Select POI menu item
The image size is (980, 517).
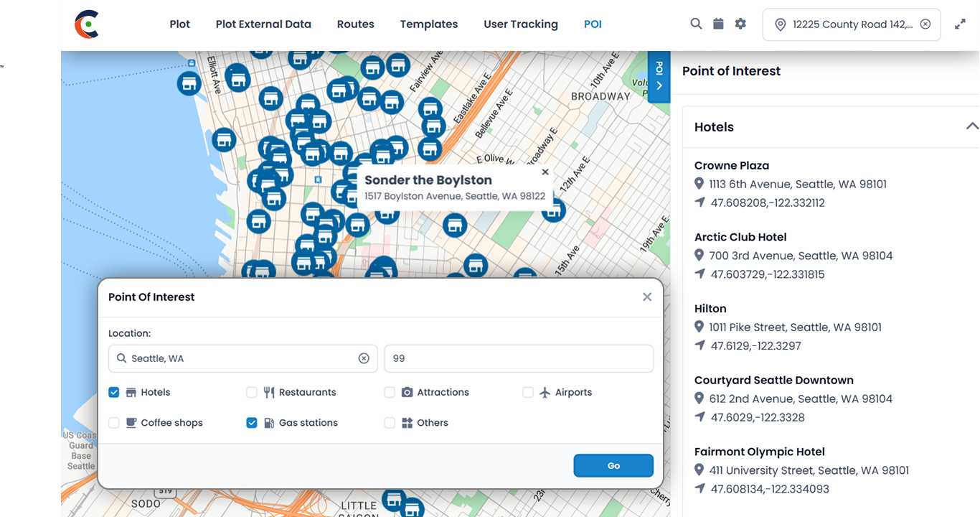[593, 24]
